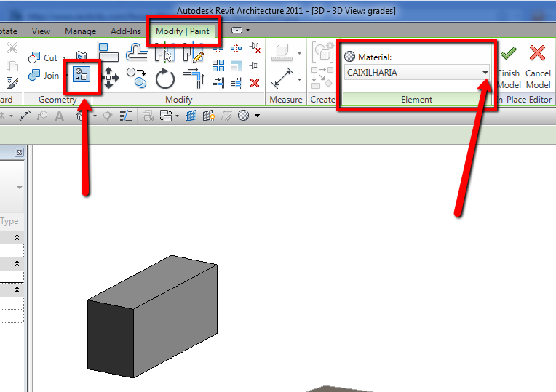Select the Split with Gap tool
The image size is (556, 392).
point(236,48)
